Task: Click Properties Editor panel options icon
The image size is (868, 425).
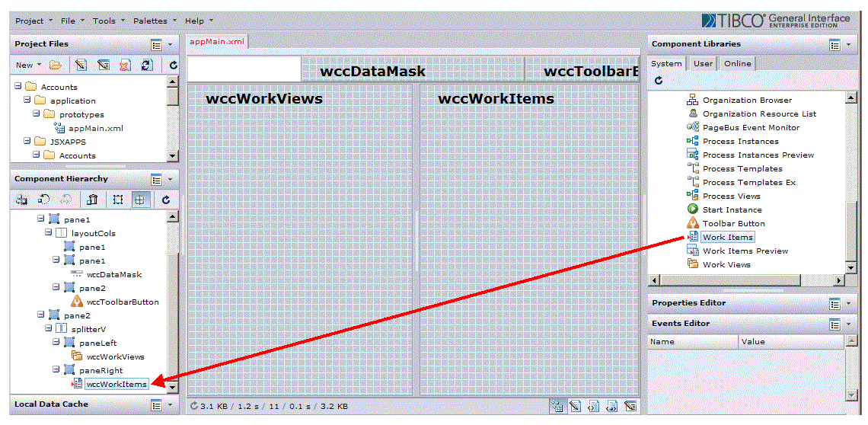Action: pyautogui.click(x=835, y=303)
